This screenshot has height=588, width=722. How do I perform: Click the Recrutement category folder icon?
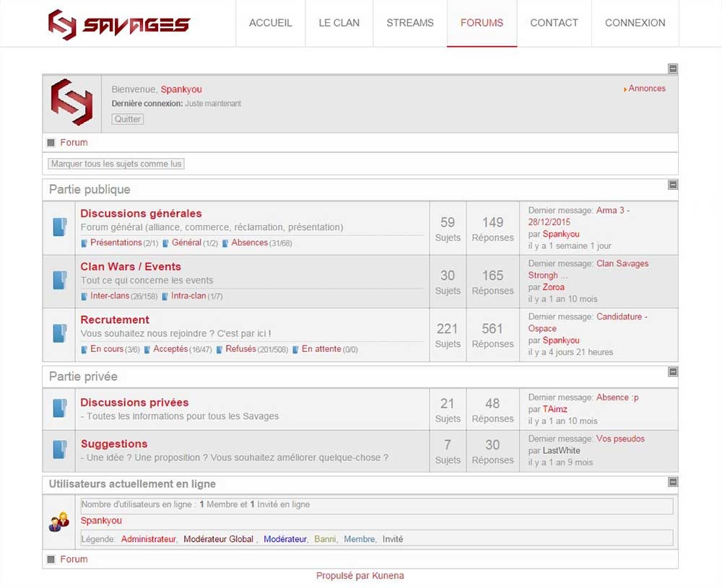(x=61, y=333)
